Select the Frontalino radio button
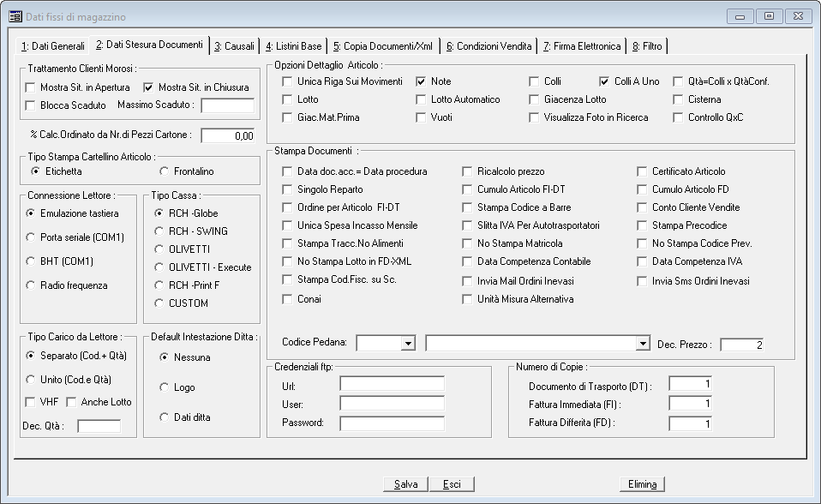 (166, 171)
